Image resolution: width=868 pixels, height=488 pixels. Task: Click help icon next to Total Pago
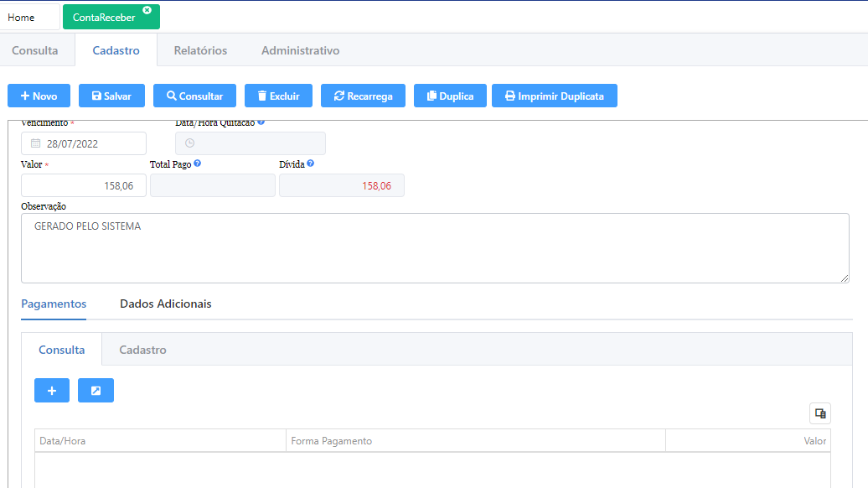click(197, 164)
